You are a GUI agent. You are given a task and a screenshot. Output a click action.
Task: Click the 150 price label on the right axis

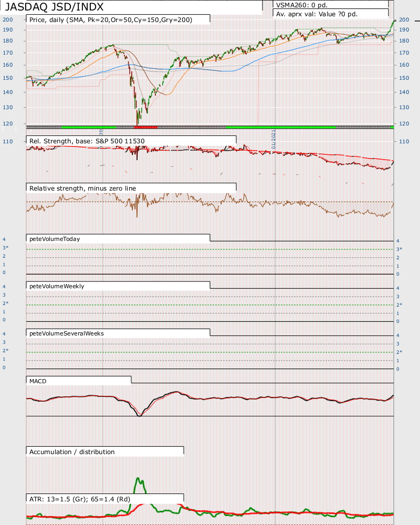click(x=404, y=78)
